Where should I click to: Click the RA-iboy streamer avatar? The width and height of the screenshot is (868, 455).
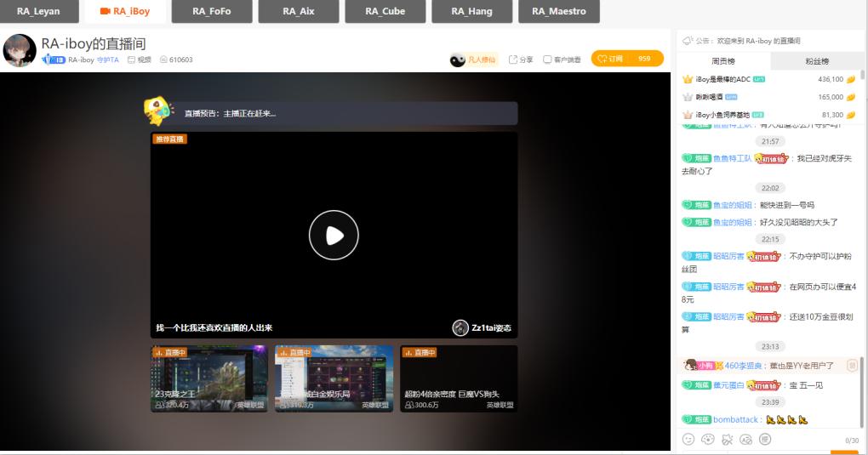click(x=20, y=50)
